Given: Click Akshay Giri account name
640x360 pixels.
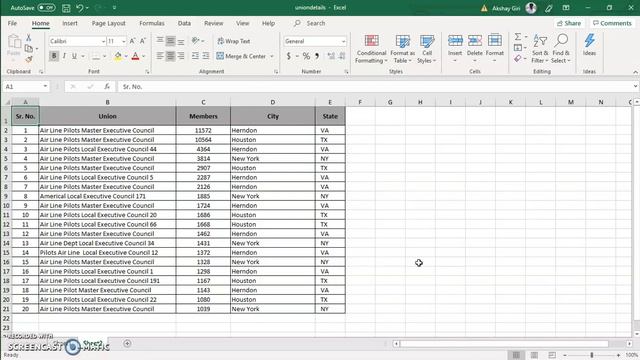Looking at the screenshot, I should point(506,8).
